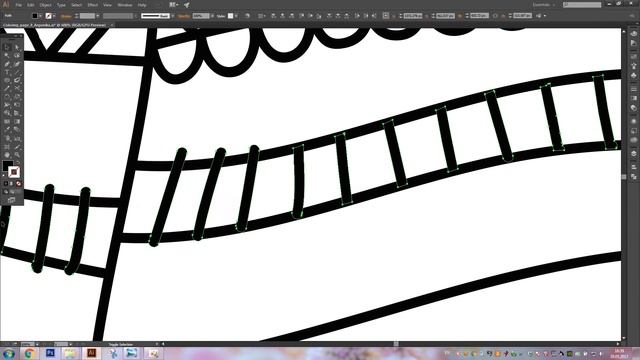The width and height of the screenshot is (640, 360).
Task: Select the Shape Builder tool
Action: 7,113
